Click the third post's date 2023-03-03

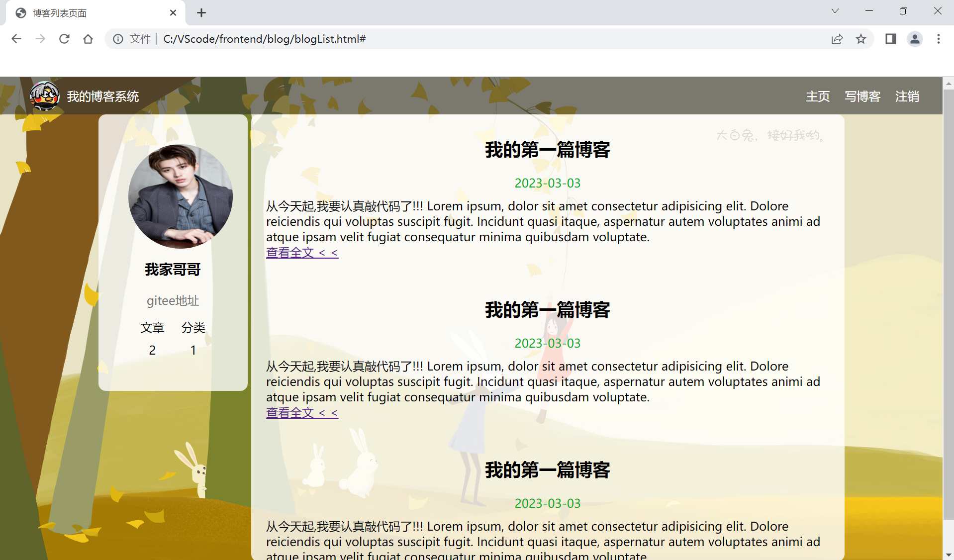tap(548, 503)
